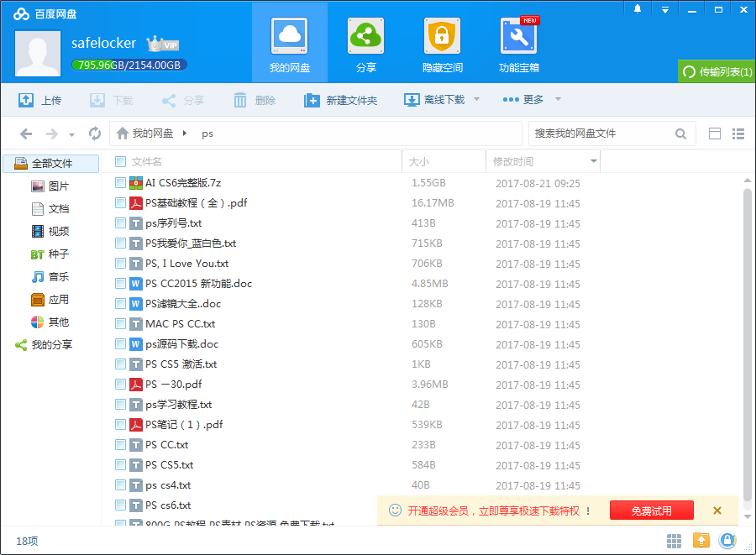Screen dimensions: 756x555
Task: Switch to grid thumbnail view icon
Action: [674, 541]
